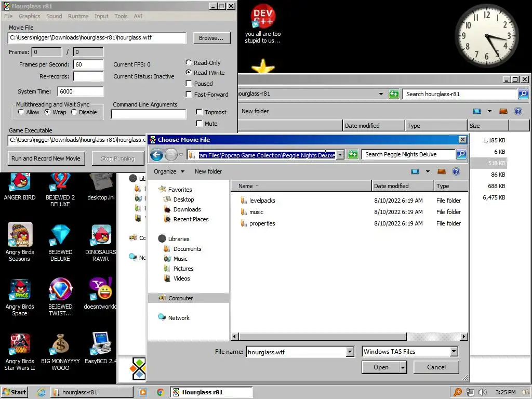Open Chrome from taskbar

pos(160,392)
